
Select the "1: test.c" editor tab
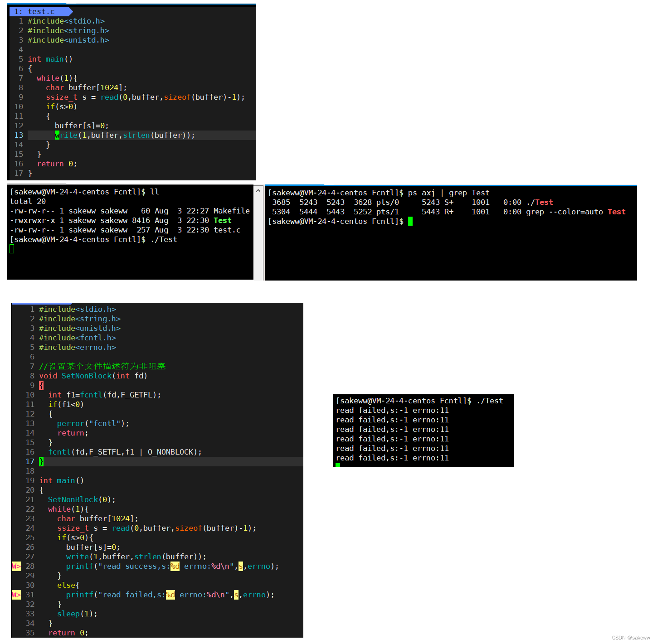point(40,11)
